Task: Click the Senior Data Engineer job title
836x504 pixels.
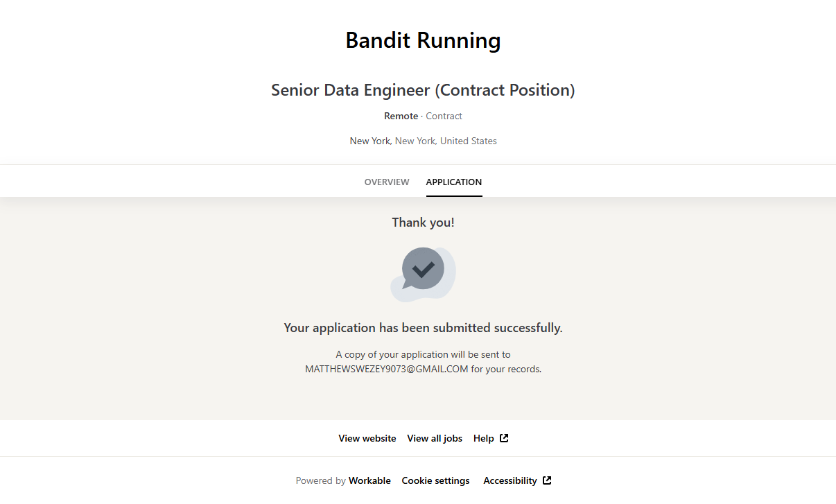Action: click(423, 90)
